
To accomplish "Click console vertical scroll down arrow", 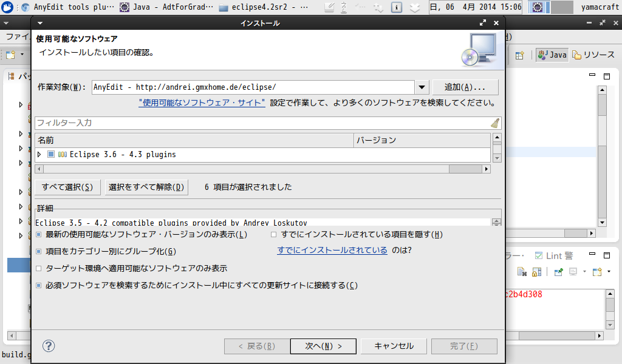I will coord(610,326).
